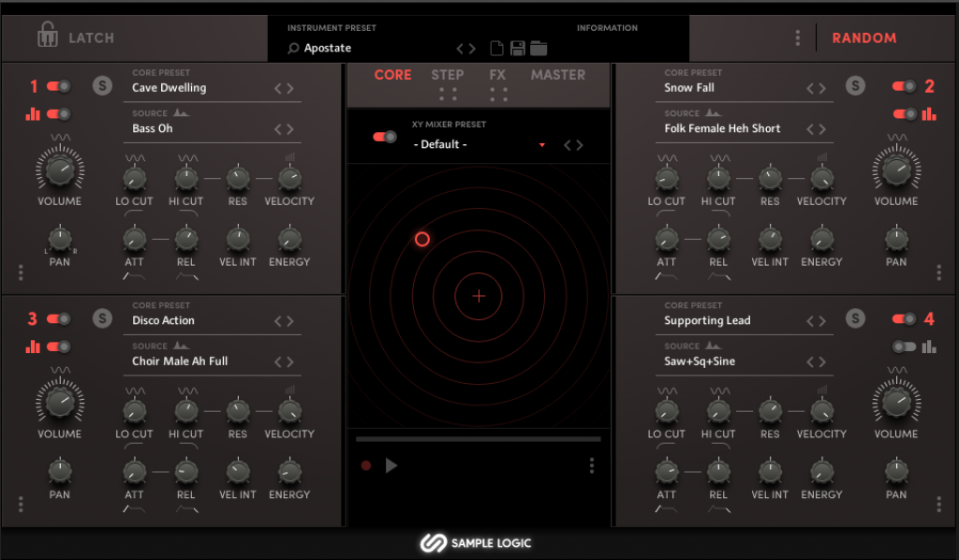Screen dimensions: 959x560
Task: Go to next XY mixer preset
Action: pos(579,145)
